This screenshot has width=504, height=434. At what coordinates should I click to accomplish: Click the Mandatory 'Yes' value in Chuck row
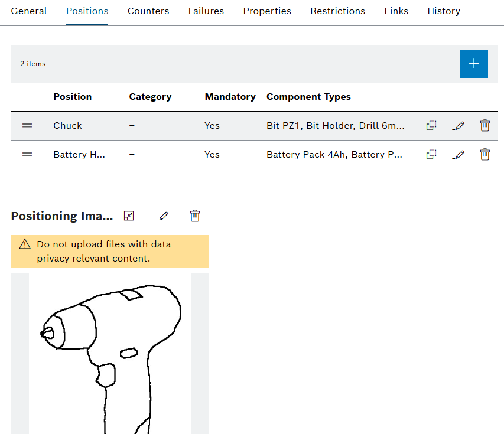pos(212,126)
